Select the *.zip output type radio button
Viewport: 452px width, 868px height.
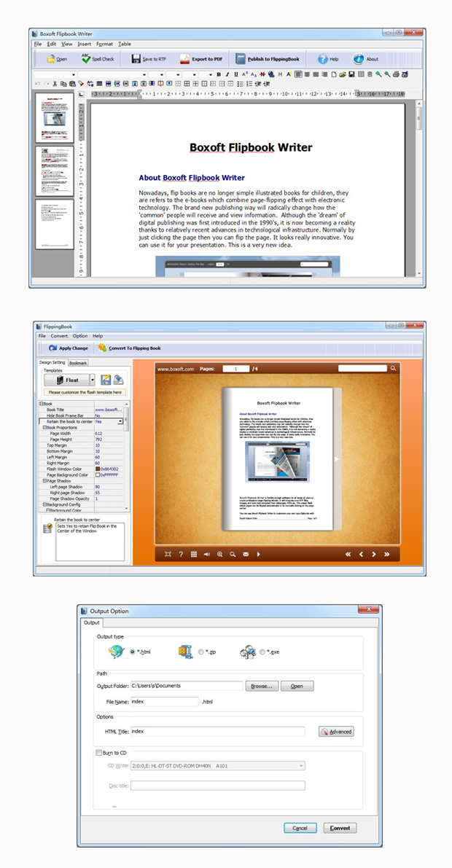point(200,652)
